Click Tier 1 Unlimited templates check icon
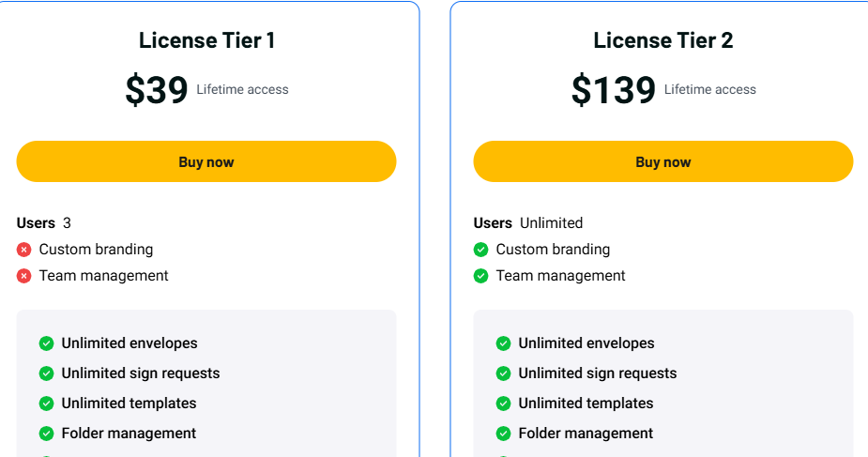The width and height of the screenshot is (868, 457). click(47, 404)
